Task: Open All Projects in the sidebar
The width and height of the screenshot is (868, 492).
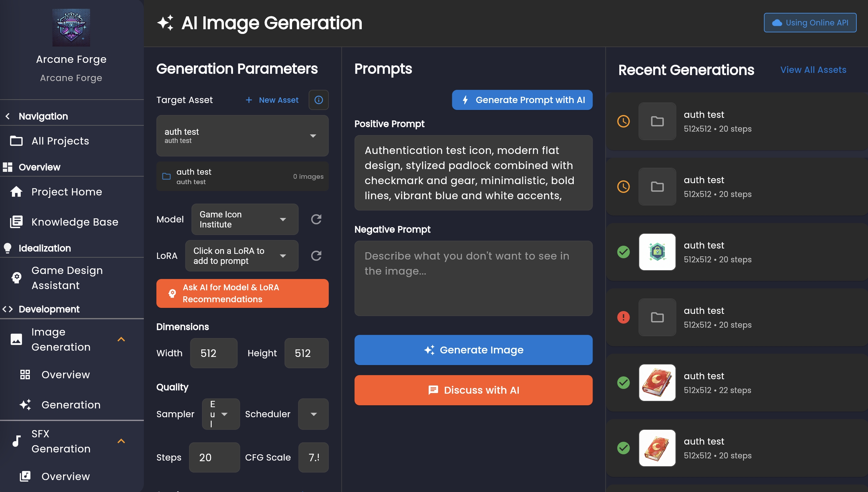Action: tap(60, 141)
